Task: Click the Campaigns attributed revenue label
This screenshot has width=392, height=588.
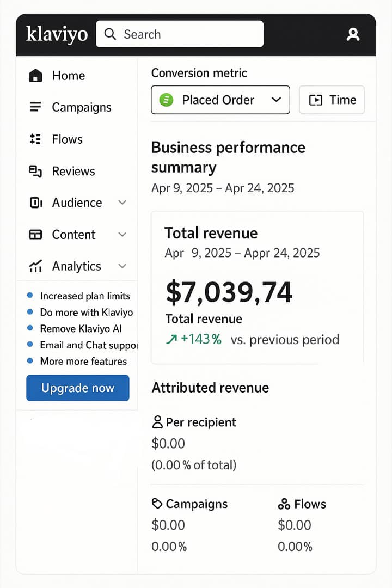Action: click(x=197, y=504)
